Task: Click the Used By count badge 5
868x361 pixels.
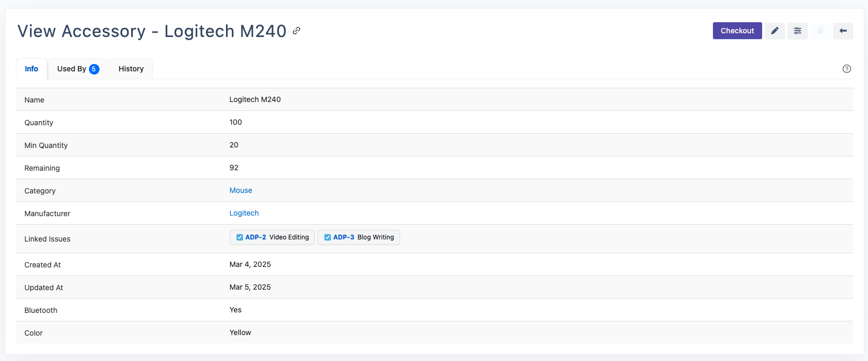Action: point(94,69)
